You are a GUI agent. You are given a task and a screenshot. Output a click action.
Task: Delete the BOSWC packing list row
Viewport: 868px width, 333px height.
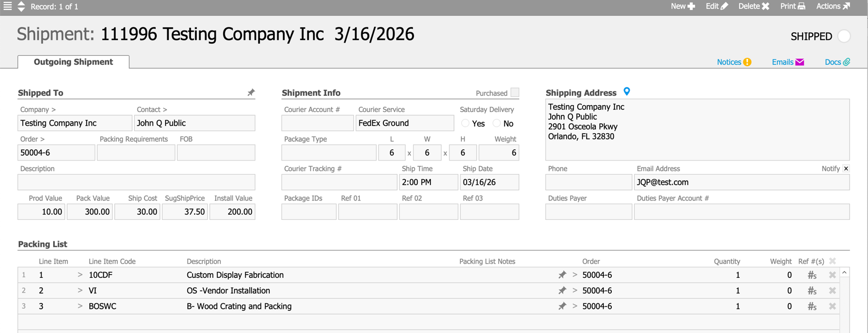(x=832, y=306)
